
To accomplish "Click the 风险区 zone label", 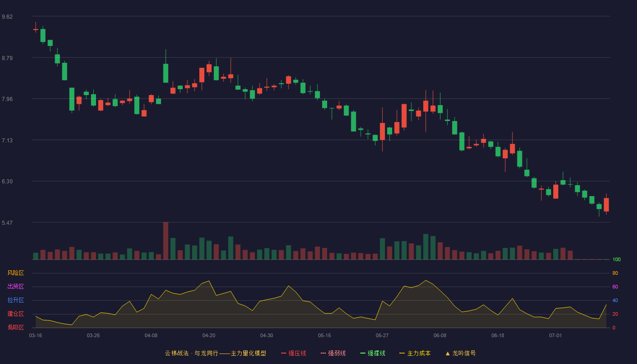I will (15, 273).
